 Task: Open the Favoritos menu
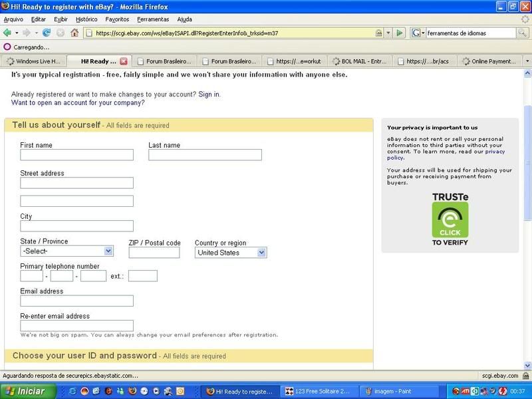tap(117, 19)
